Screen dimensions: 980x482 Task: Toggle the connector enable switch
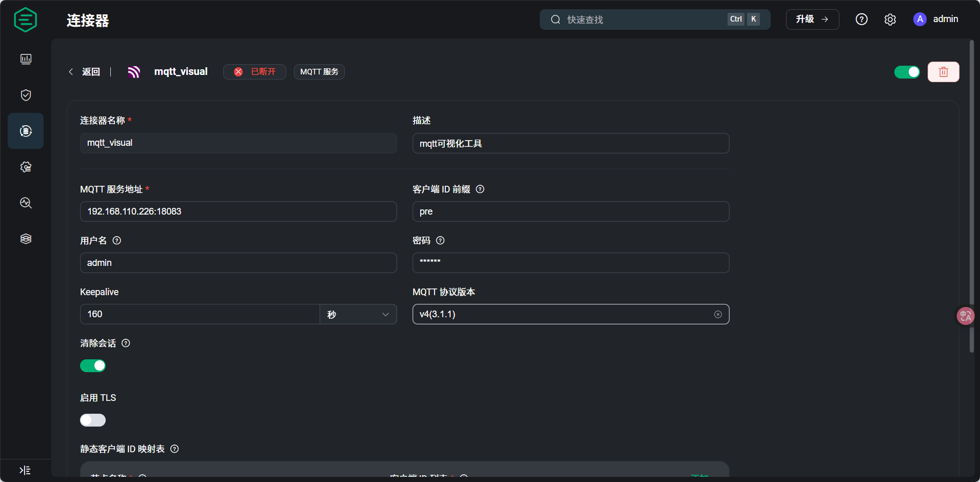click(x=907, y=72)
